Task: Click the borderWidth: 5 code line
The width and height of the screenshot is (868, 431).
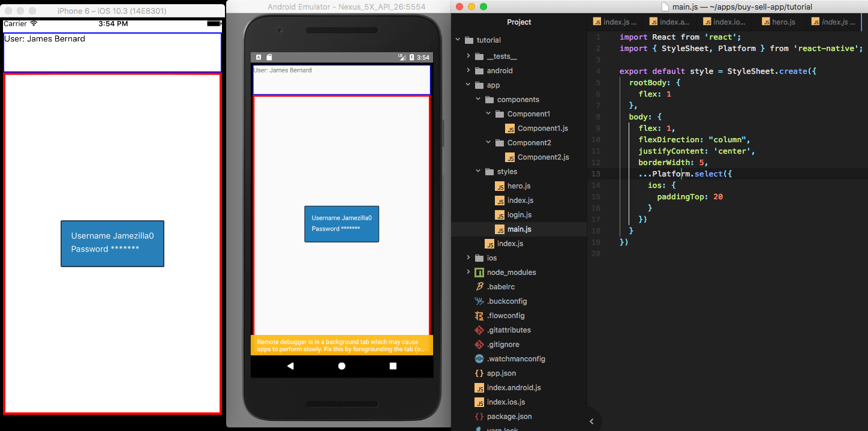Action: pos(673,163)
